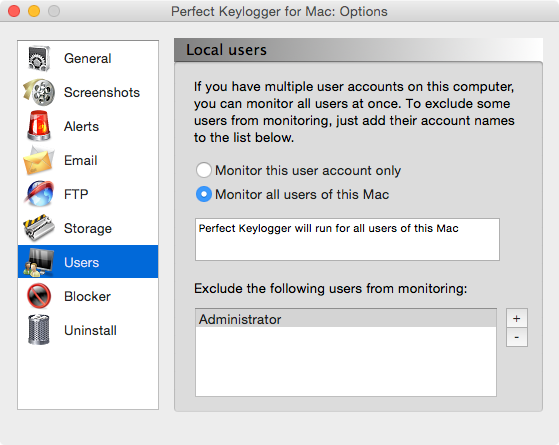Select the Uninstall trash can icon

click(39, 330)
